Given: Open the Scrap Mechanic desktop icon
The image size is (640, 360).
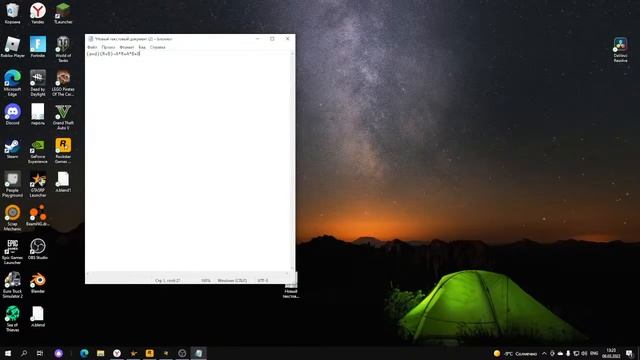Looking at the screenshot, I should pos(12,218).
